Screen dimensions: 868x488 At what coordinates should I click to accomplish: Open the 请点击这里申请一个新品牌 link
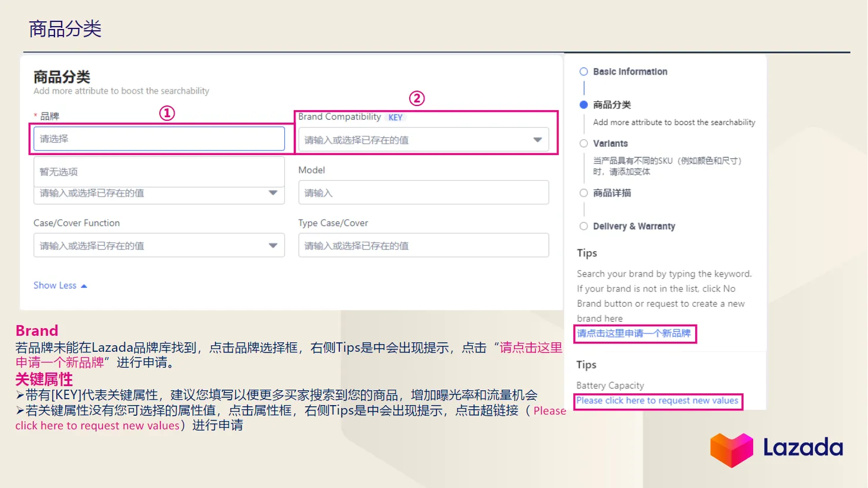(x=634, y=333)
